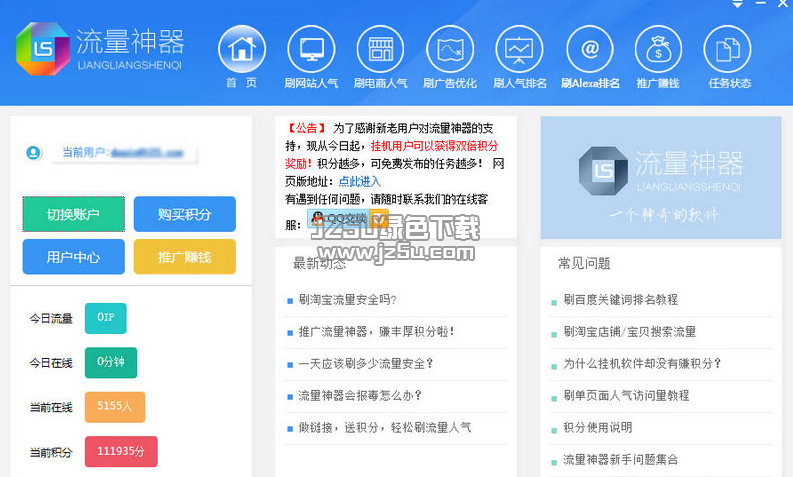The image size is (793, 477).
Task: Open FAQ 刷单页面人气访问量教程
Action: 626,395
